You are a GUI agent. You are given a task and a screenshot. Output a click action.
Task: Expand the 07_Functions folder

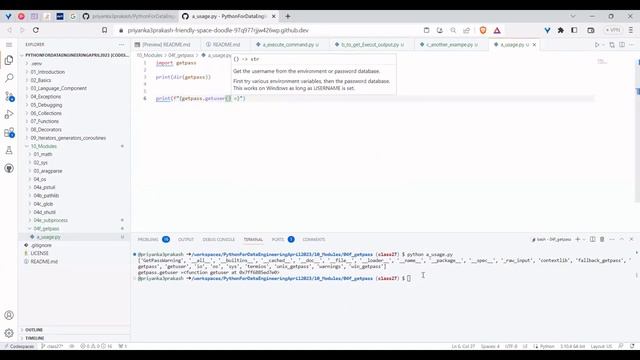pos(44,121)
